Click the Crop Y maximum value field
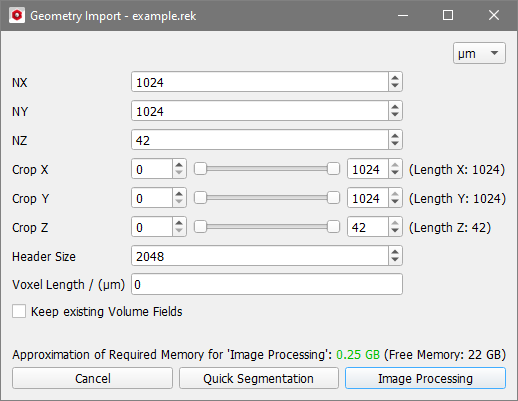 tap(368, 198)
